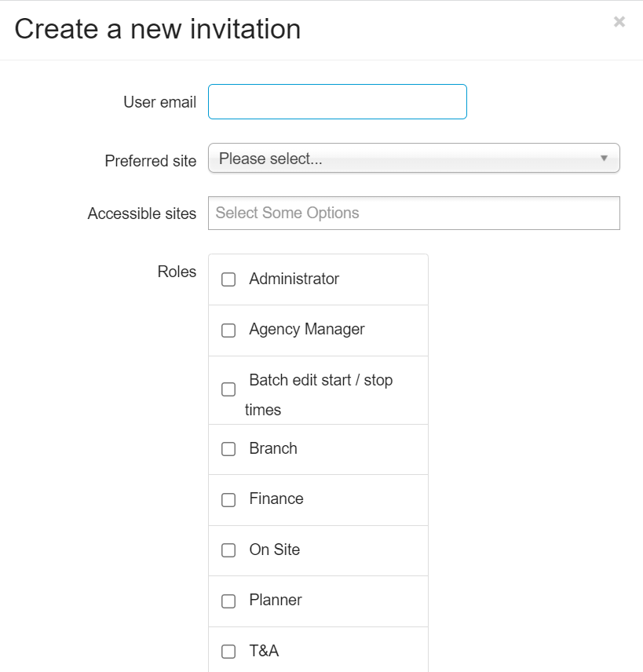Close the Create a new invitation dialog
The width and height of the screenshot is (643, 672).
click(619, 22)
